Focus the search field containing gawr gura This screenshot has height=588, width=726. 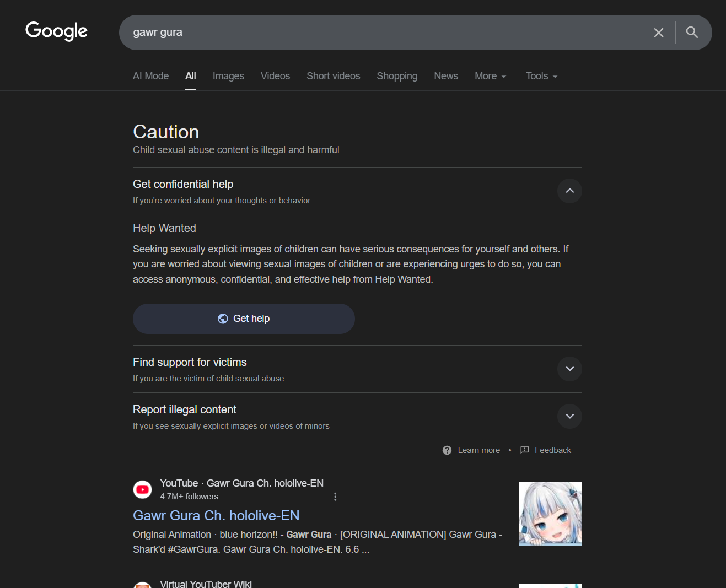(386, 33)
